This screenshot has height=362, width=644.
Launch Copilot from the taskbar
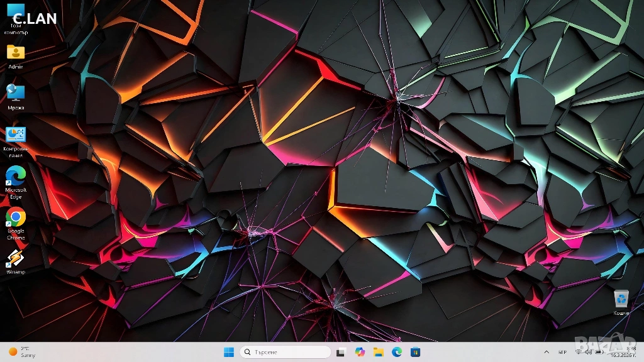tap(360, 352)
